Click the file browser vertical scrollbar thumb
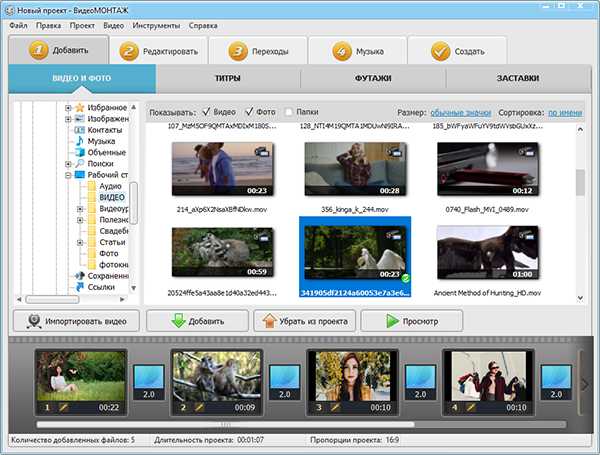600x455 pixels. coord(580,183)
